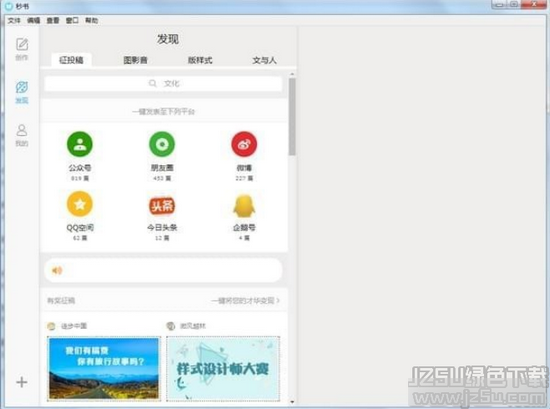Select the QQ空间 yellow star icon

(x=80, y=204)
